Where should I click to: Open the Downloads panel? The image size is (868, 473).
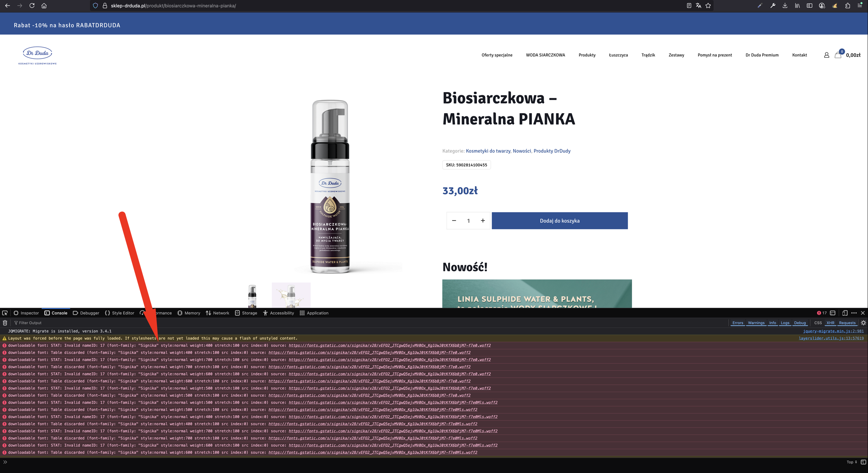coord(785,6)
